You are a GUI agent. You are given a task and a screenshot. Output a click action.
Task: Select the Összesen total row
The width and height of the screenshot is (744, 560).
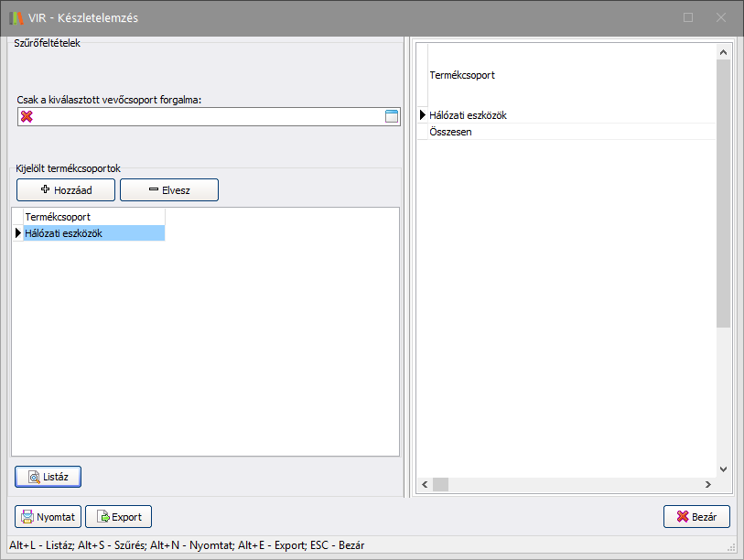pyautogui.click(x=567, y=132)
